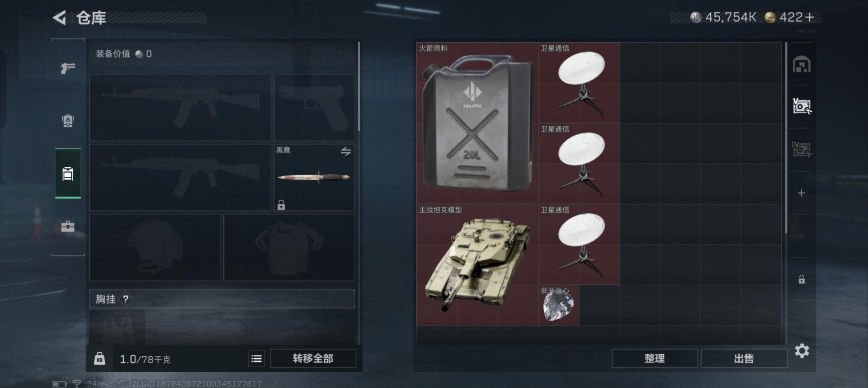Click the 出售 sell button
This screenshot has height=388, width=868.
[744, 359]
